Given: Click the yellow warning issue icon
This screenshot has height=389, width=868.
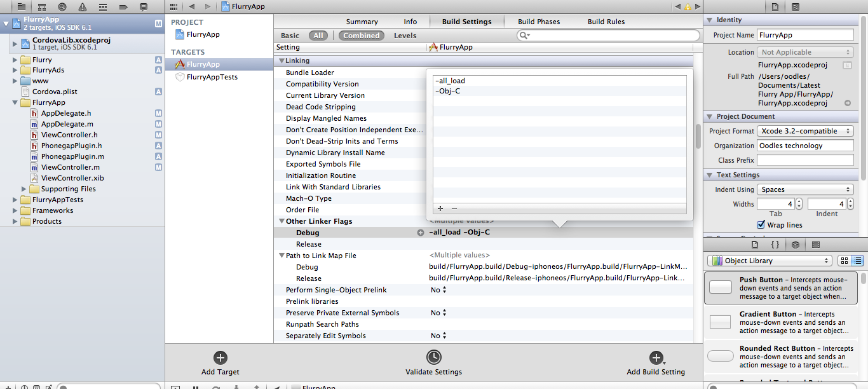Looking at the screenshot, I should point(688,6).
